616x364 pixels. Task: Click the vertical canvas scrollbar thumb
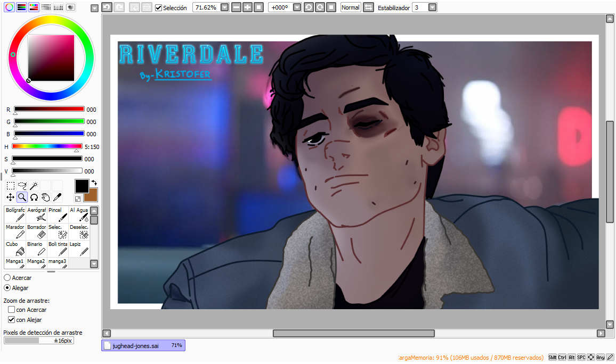(610, 172)
